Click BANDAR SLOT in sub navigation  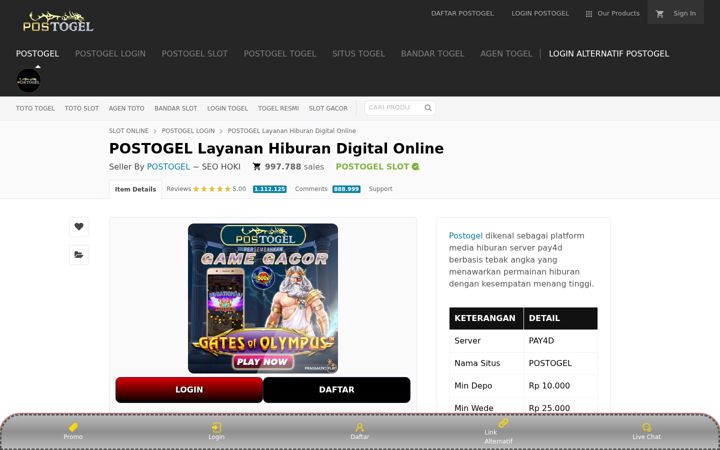175,108
